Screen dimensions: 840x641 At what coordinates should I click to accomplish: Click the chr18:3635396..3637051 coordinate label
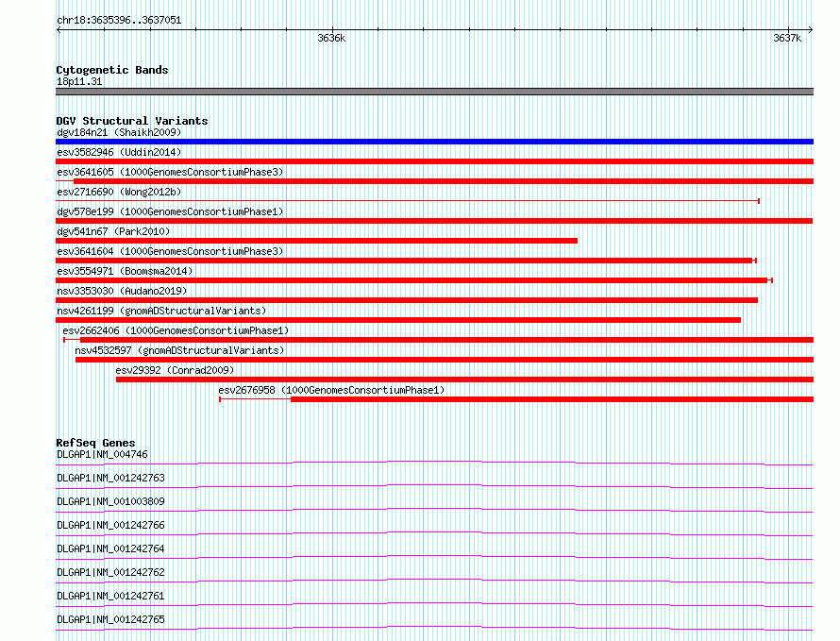(x=119, y=21)
